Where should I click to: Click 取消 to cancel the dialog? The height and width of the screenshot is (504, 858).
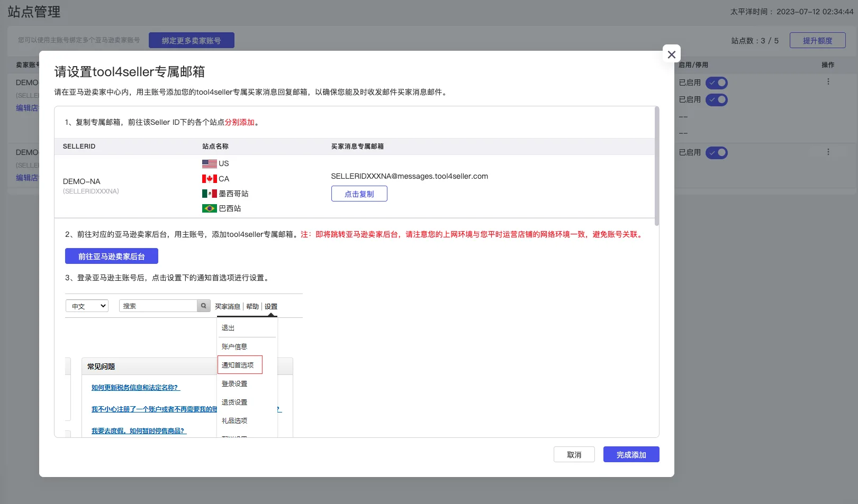click(x=574, y=455)
